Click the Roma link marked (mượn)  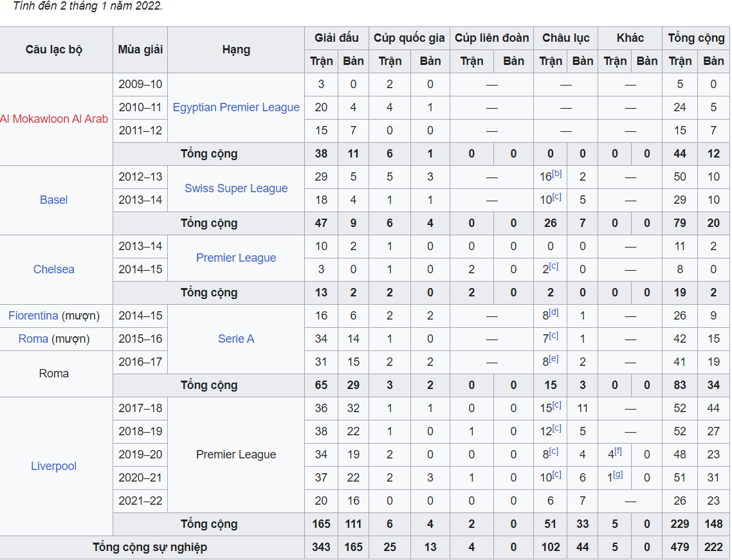[x=33, y=339]
